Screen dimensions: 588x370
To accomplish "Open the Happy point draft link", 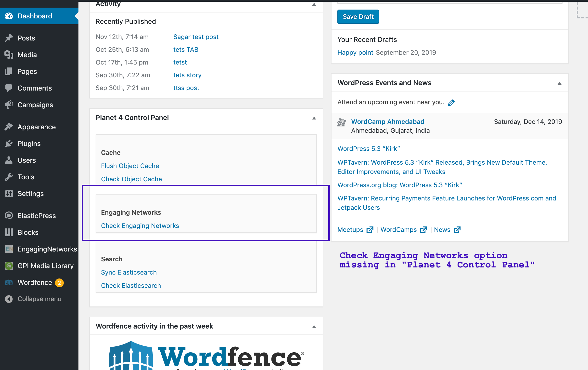I will (x=355, y=53).
